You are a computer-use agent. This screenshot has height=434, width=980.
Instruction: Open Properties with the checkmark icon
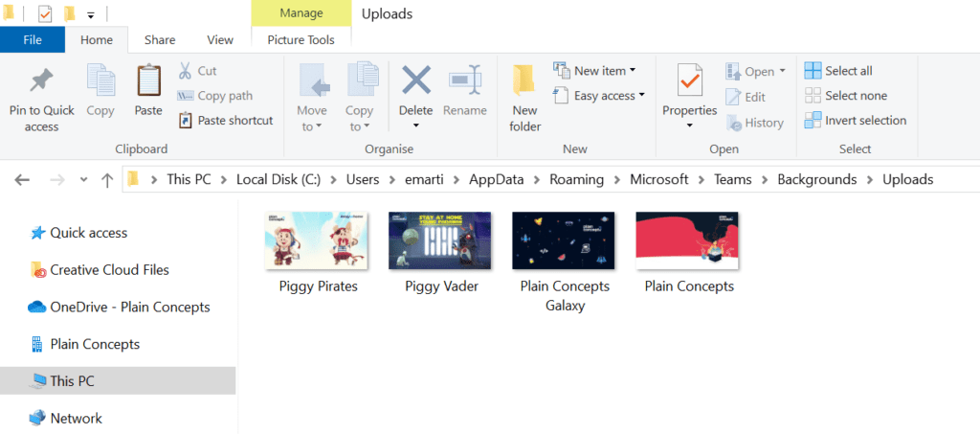[689, 83]
